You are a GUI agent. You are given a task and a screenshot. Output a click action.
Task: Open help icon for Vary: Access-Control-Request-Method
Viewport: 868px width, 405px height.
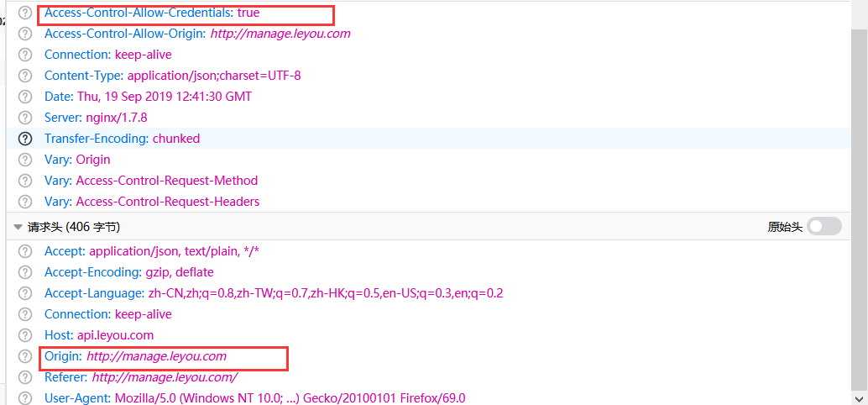tap(25, 181)
